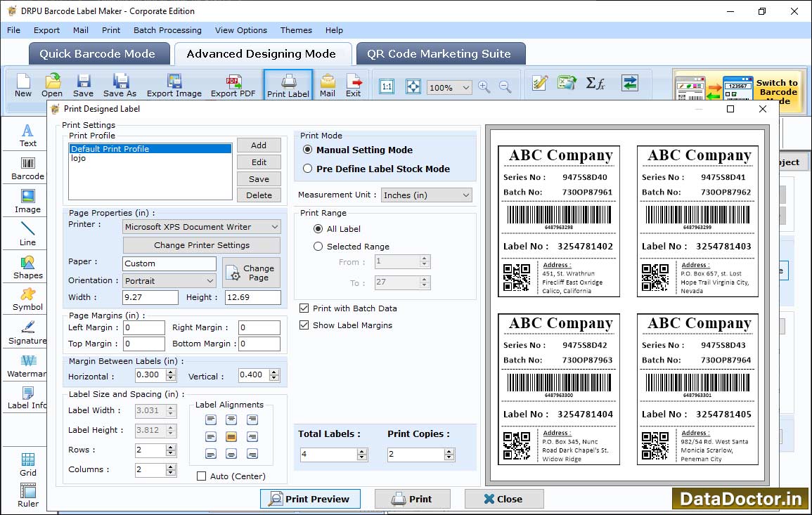Click the Exit toolbar icon
812x515 pixels.
coord(354,86)
